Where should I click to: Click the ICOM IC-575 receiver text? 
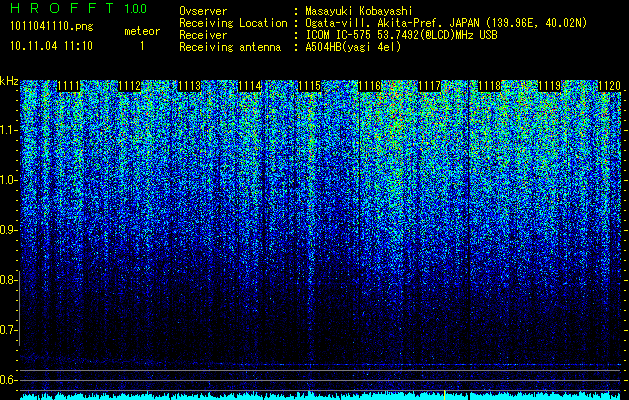coord(401,35)
